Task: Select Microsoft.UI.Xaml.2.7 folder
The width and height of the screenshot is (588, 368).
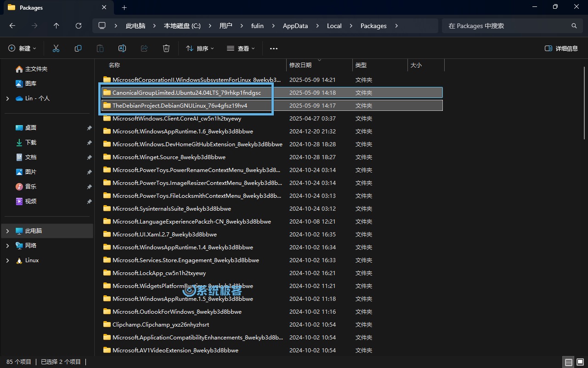Action: point(271,234)
